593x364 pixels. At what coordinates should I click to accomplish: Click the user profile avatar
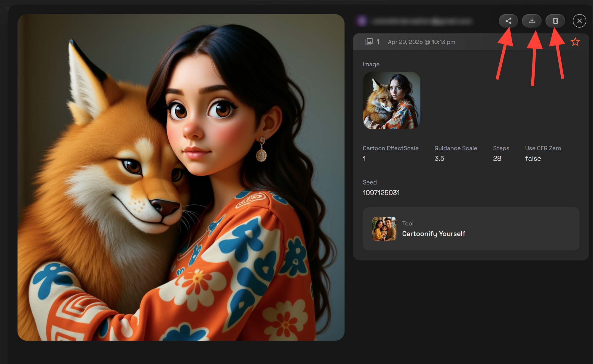(x=362, y=21)
